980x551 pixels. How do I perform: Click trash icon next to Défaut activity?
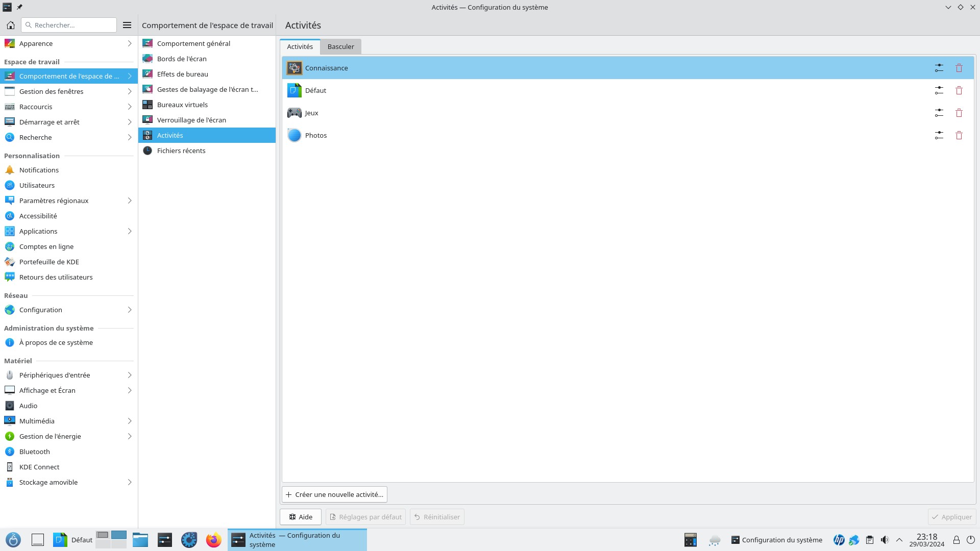pos(959,90)
